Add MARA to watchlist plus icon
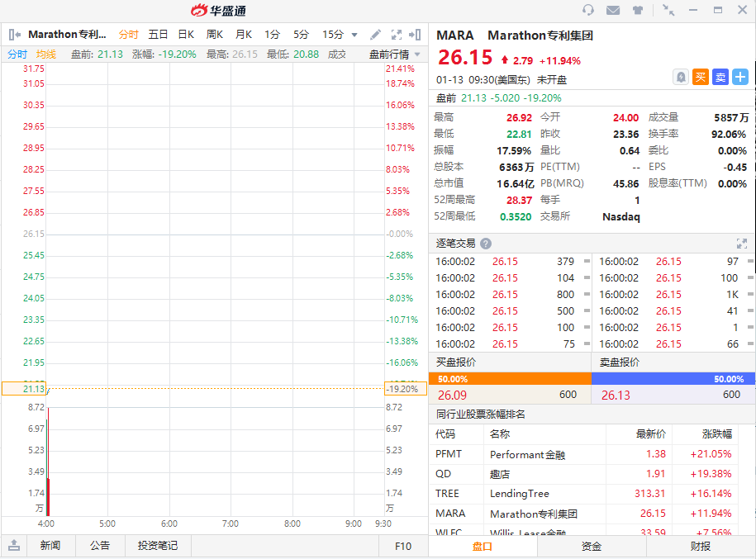The image size is (756, 559). [739, 77]
